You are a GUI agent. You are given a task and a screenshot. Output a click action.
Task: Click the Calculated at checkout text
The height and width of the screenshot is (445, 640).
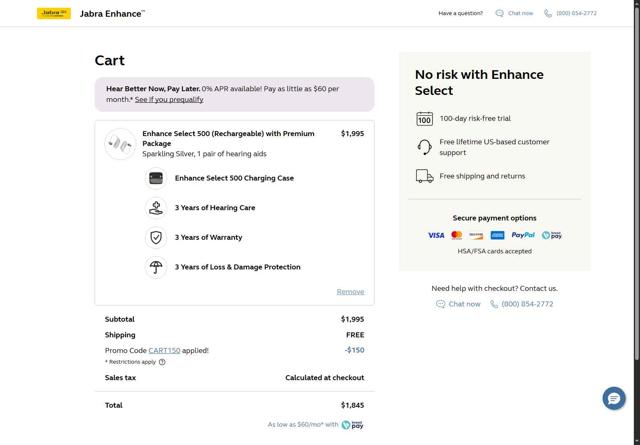coord(325,378)
